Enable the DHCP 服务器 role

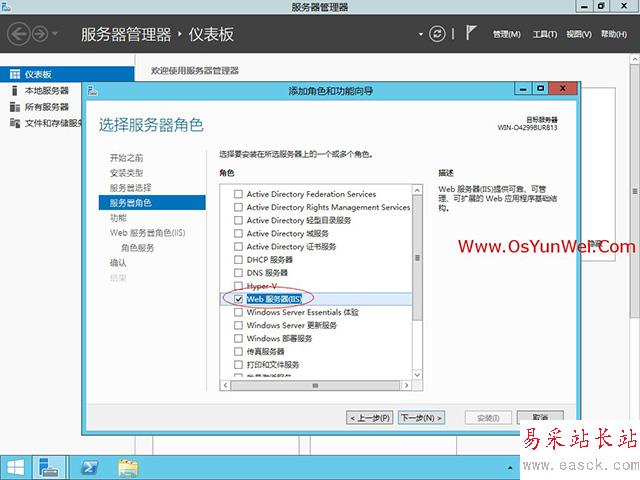click(238, 260)
